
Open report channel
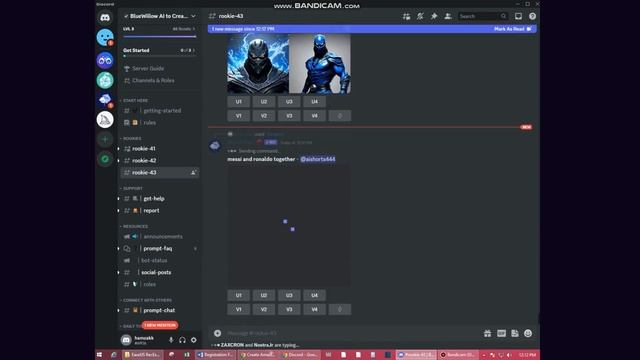pyautogui.click(x=160, y=211)
